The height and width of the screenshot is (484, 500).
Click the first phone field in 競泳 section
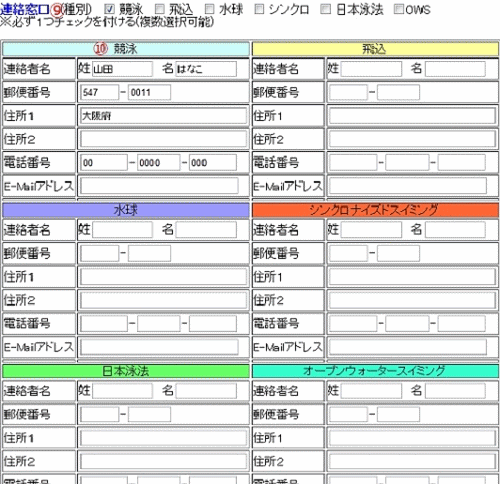(x=104, y=163)
